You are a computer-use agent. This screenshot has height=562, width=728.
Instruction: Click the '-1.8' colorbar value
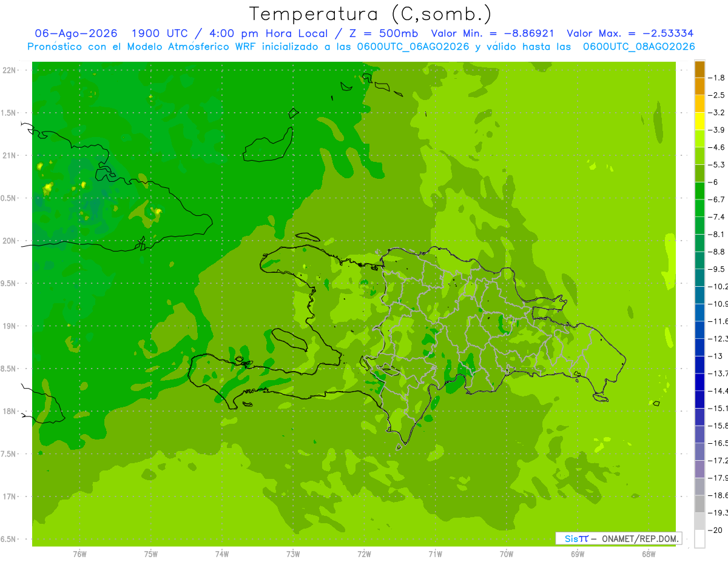(717, 78)
